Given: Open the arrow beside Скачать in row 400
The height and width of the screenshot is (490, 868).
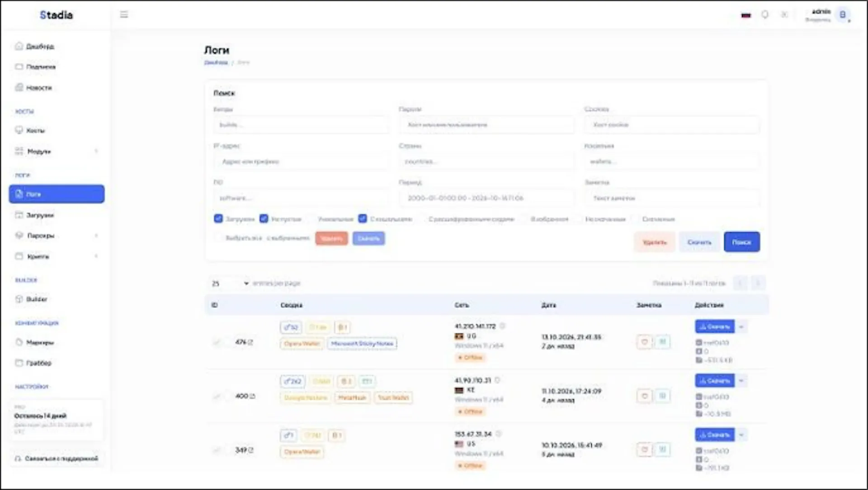Looking at the screenshot, I should point(741,381).
